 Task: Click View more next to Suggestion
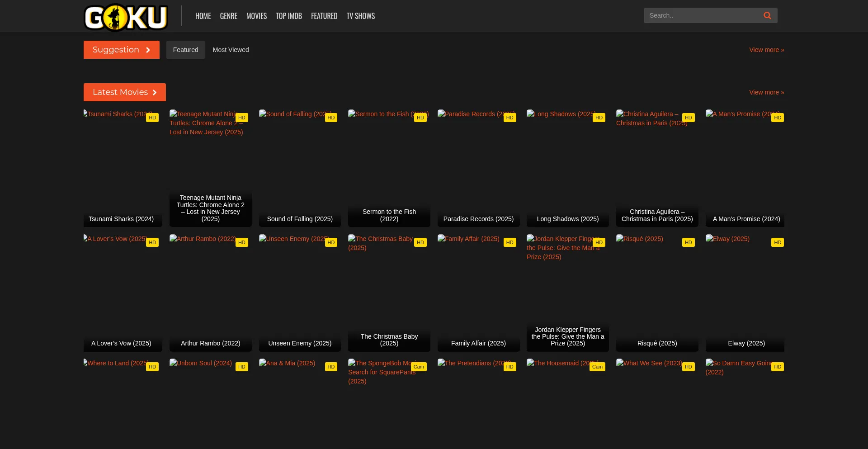point(766,50)
